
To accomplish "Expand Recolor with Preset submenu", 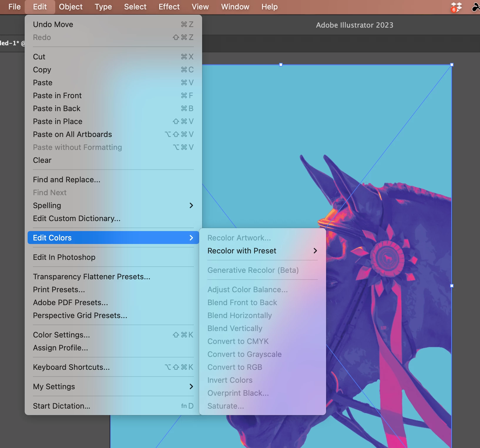I will coord(262,251).
